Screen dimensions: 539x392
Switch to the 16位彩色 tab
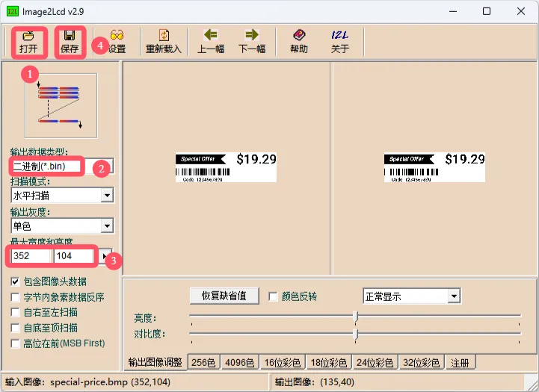click(x=283, y=362)
